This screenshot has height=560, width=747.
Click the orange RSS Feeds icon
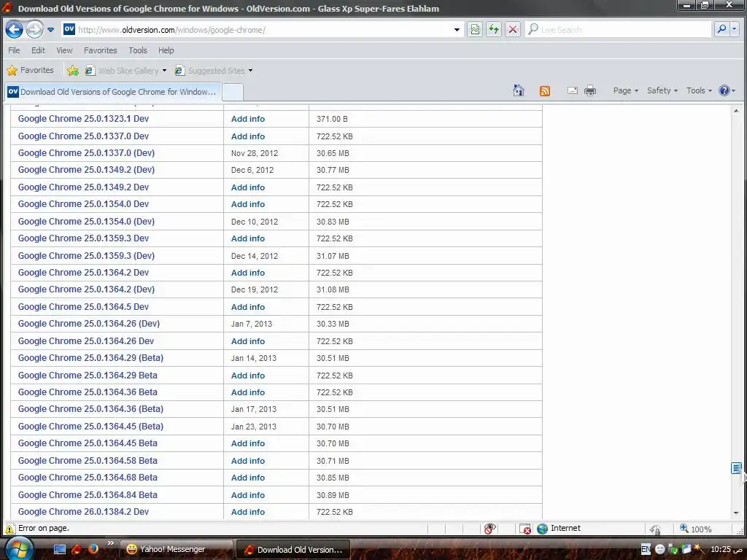click(x=544, y=90)
